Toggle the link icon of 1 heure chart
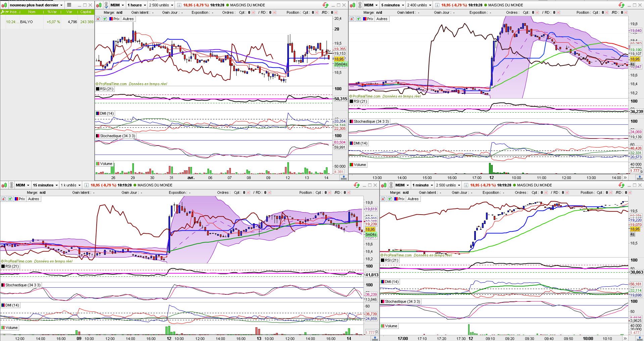 [x=106, y=5]
